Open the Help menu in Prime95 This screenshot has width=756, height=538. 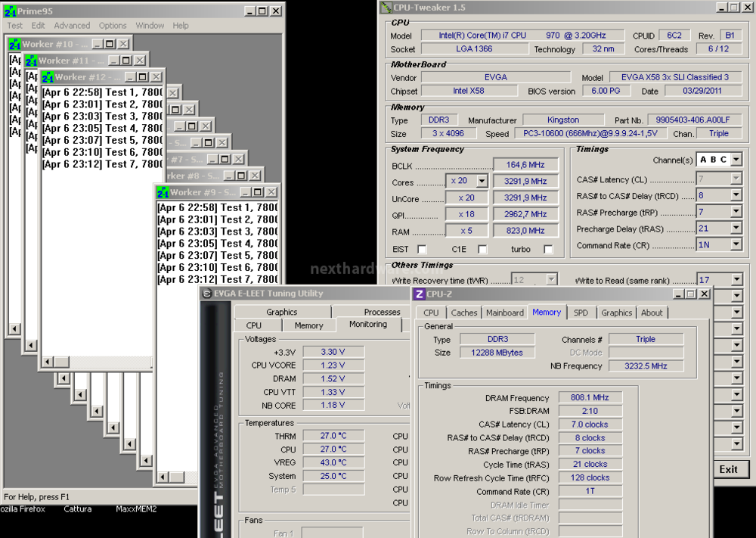pyautogui.click(x=181, y=26)
